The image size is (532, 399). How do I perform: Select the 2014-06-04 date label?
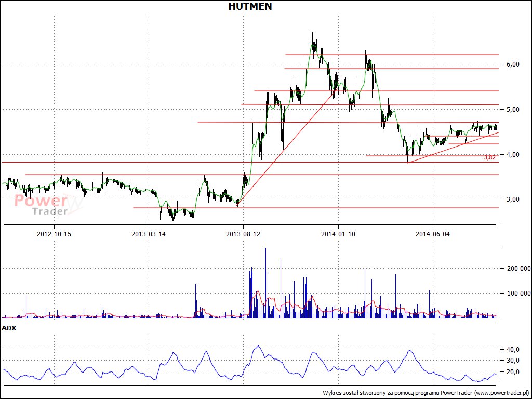(x=433, y=234)
